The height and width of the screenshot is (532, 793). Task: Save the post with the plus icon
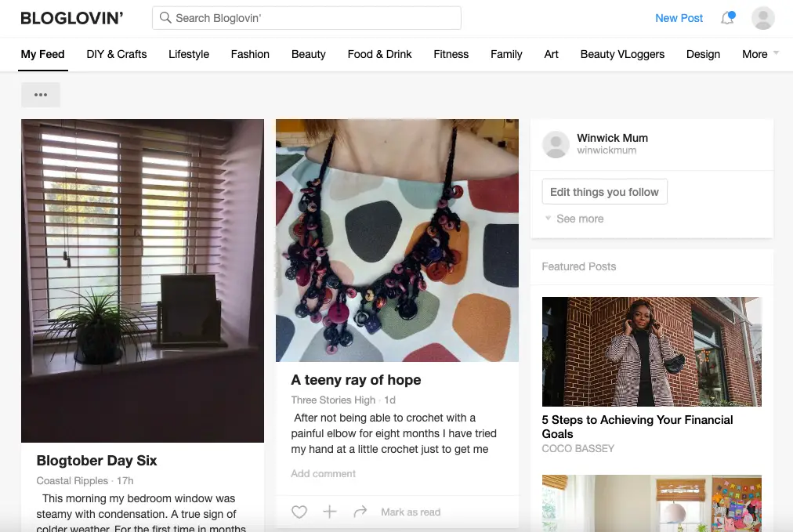click(329, 512)
